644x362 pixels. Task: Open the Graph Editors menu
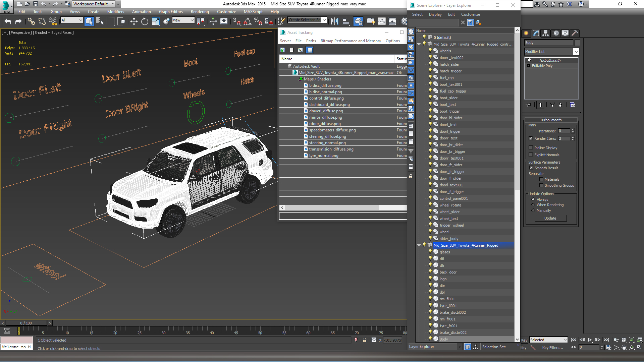tap(171, 11)
